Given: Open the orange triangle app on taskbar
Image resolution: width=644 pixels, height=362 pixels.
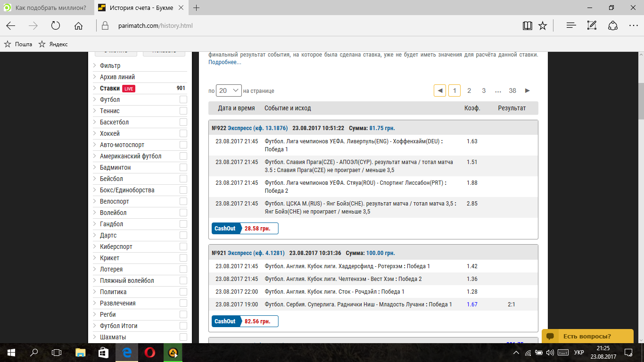Looking at the screenshot, I should tap(173, 353).
